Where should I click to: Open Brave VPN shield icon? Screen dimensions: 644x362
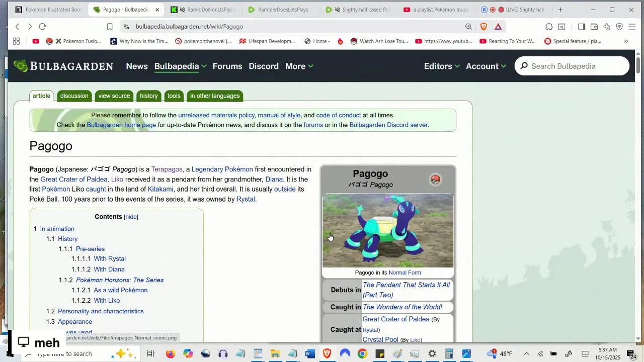619,27
